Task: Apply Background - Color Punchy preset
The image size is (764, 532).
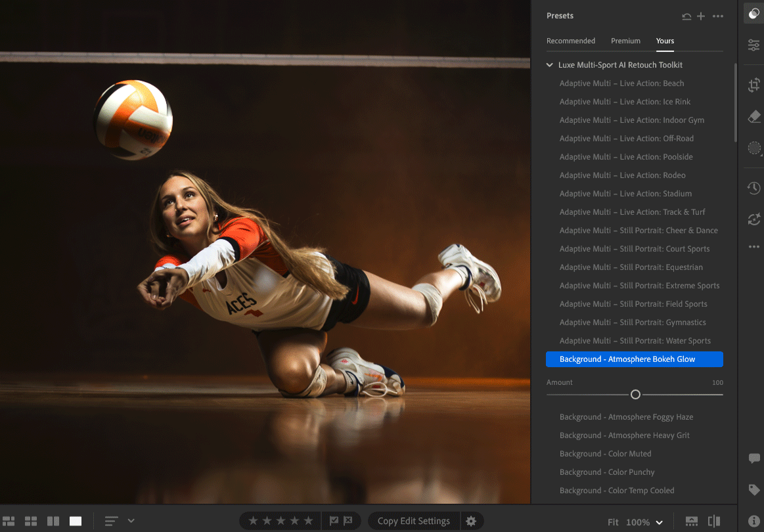Action: [607, 472]
